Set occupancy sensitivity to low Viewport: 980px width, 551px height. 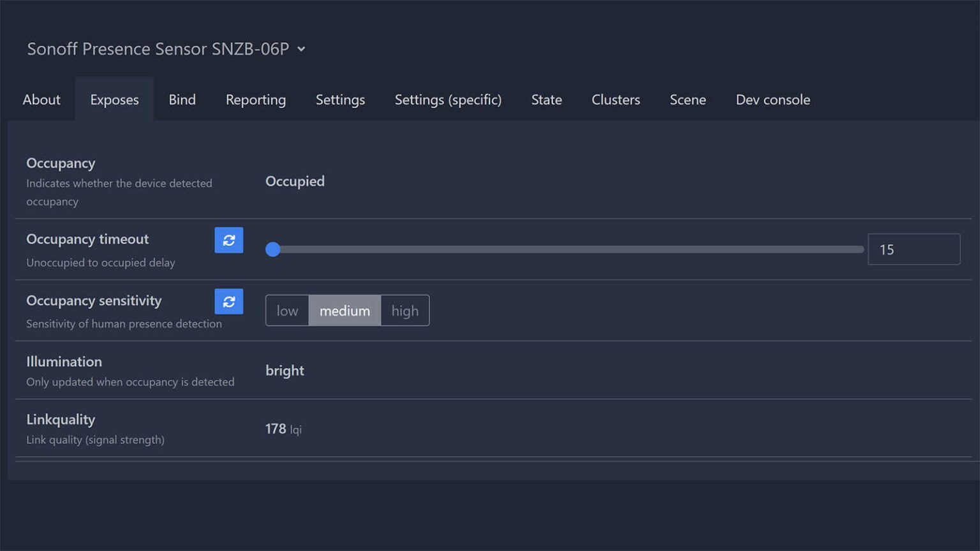287,311
